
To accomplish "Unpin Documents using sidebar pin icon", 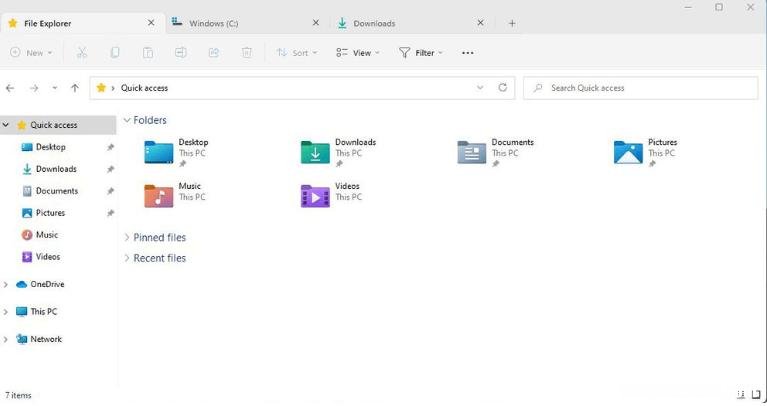I will (111, 191).
